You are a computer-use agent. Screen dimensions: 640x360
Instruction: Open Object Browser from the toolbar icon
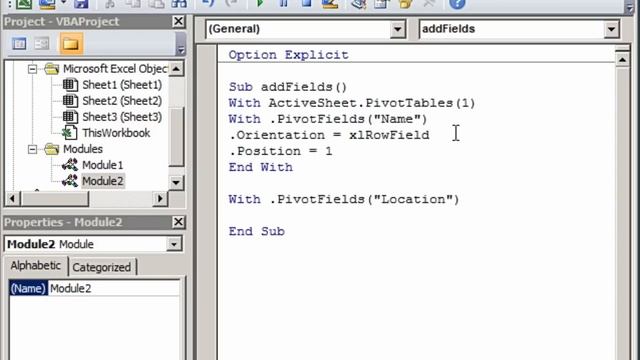[405, 4]
